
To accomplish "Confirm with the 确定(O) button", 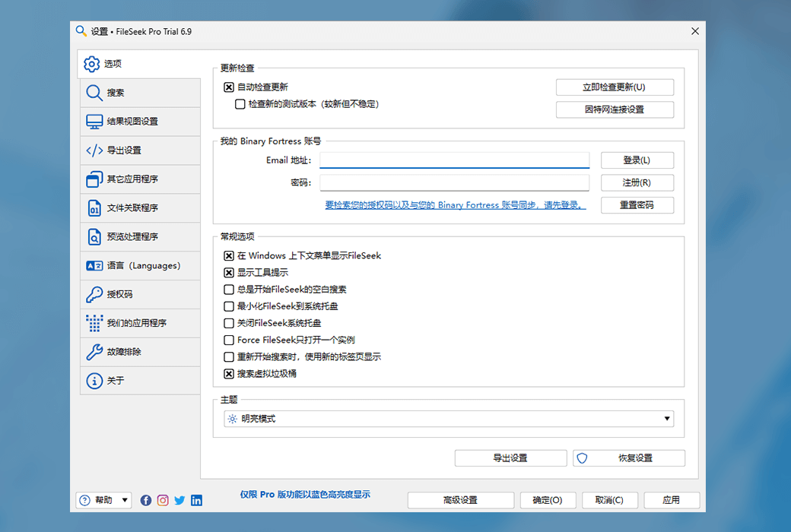I will (548, 500).
